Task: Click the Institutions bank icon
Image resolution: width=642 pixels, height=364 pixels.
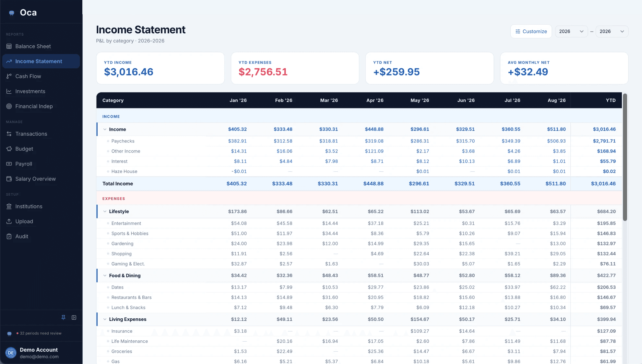Action: tap(9, 206)
